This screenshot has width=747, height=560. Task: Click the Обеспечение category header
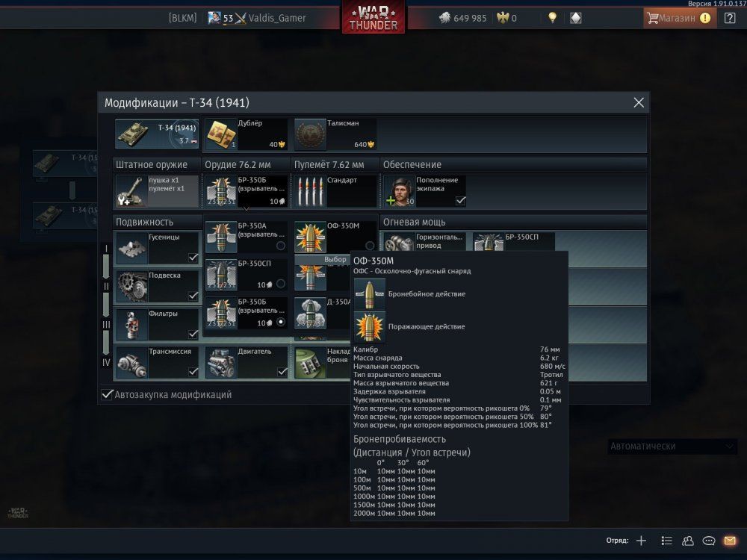[412, 165]
